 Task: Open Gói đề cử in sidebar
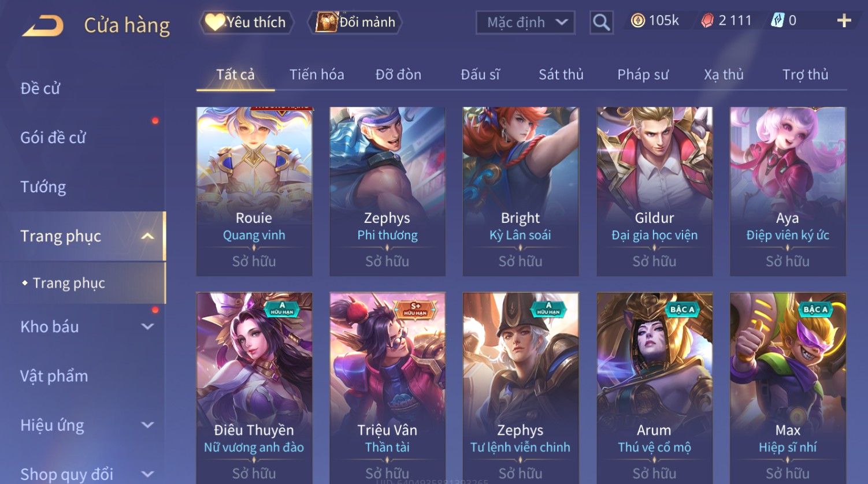pos(53,137)
